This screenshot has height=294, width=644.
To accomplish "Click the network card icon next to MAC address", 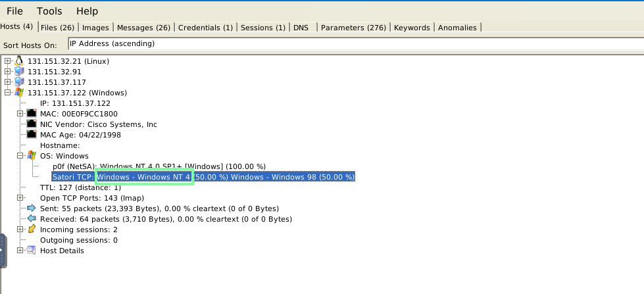I will (32, 113).
